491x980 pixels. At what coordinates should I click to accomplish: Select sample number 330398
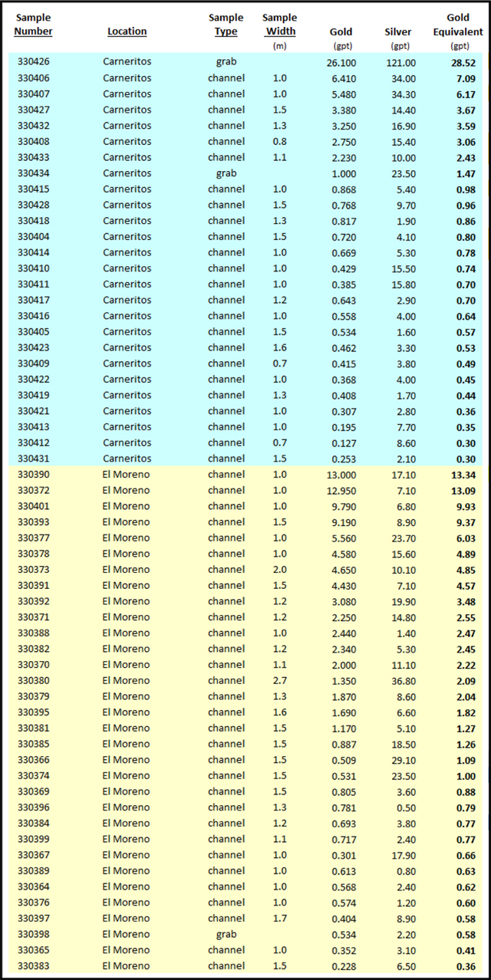[34, 934]
